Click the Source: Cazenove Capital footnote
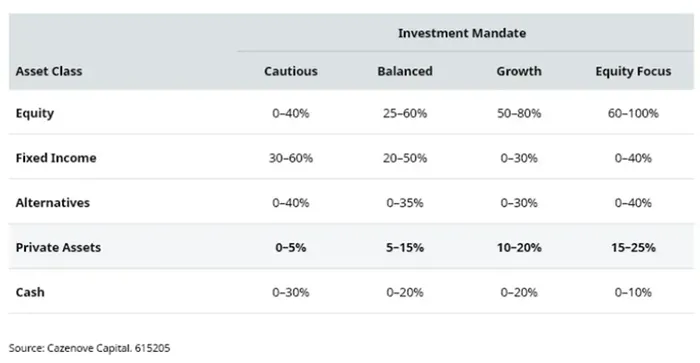The image size is (700, 363). coord(89,348)
